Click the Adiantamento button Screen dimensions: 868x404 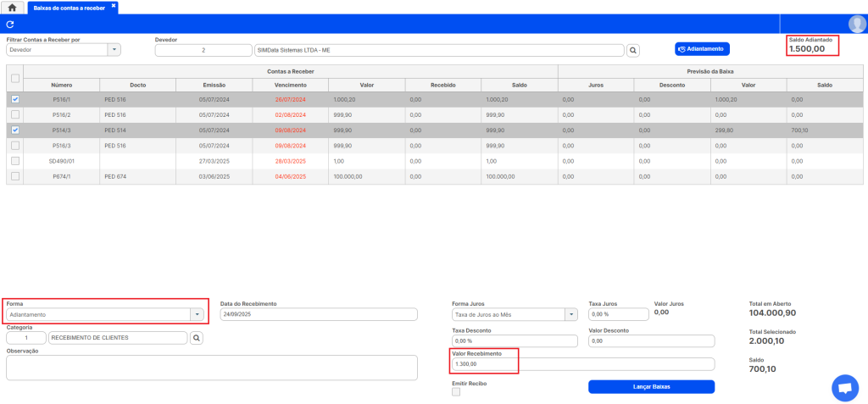[701, 49]
